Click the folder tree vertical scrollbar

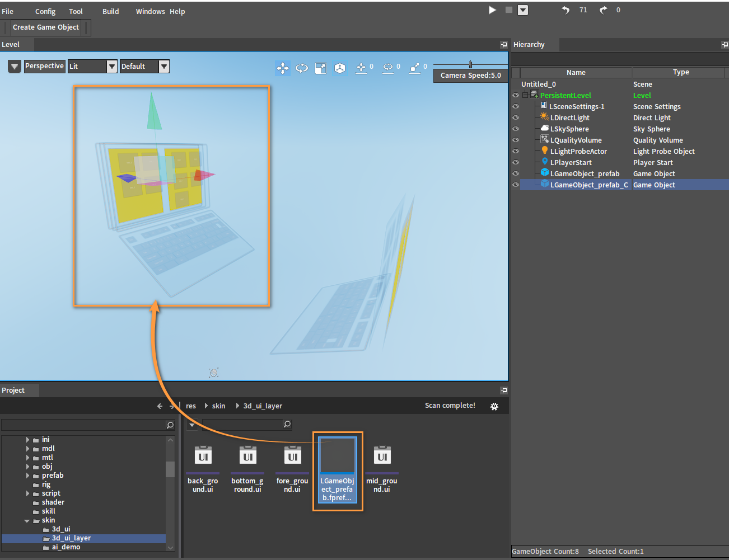pos(170,469)
